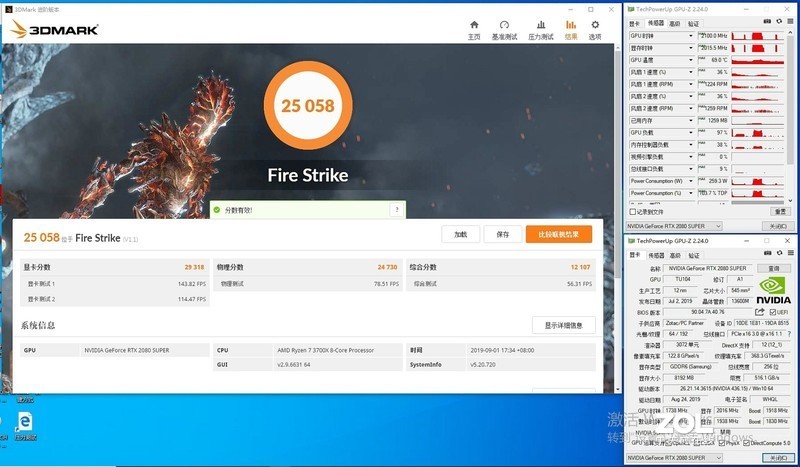
Task: Toggle the UEFI checkbox in GPU-Z
Action: pyautogui.click(x=772, y=312)
